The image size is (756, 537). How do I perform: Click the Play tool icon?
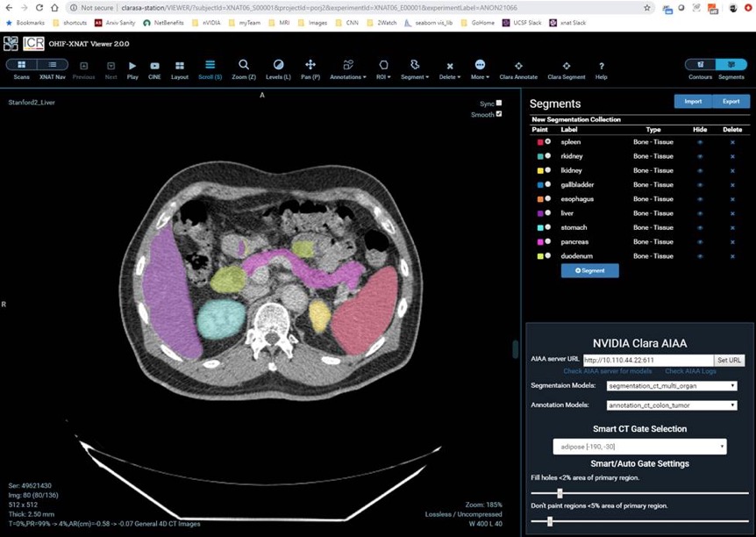click(x=132, y=66)
